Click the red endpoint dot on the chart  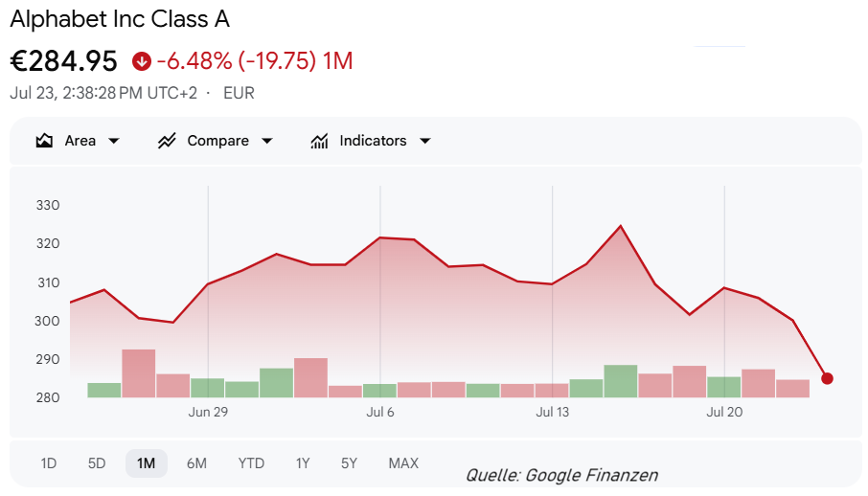[827, 378]
